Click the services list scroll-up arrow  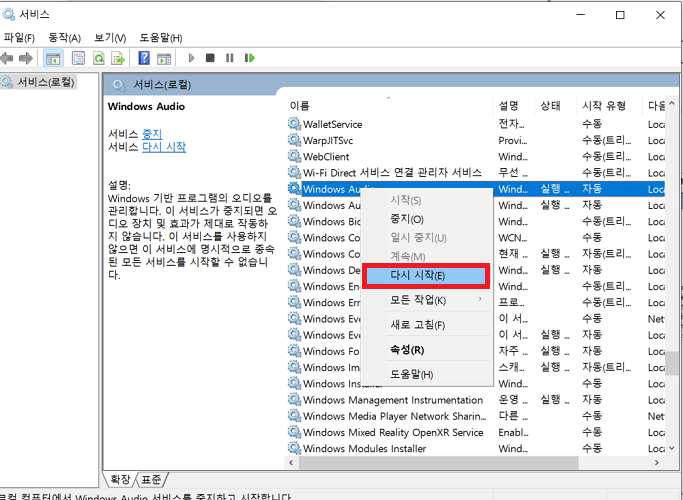672,104
